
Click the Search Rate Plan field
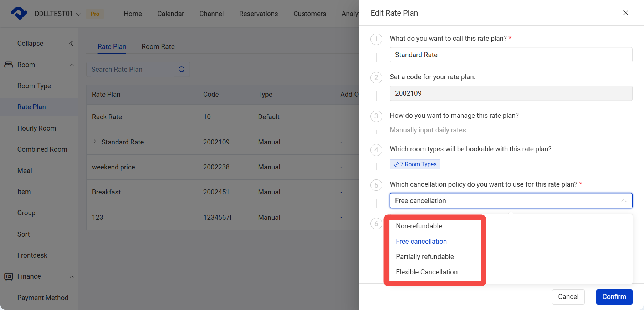[138, 69]
